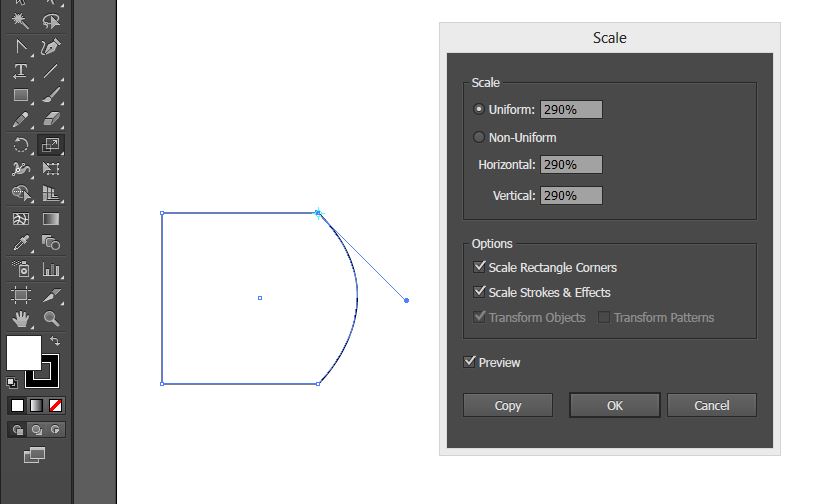Image resolution: width=829 pixels, height=504 pixels.
Task: Choose the Anchor Point tool
Action: (21, 47)
